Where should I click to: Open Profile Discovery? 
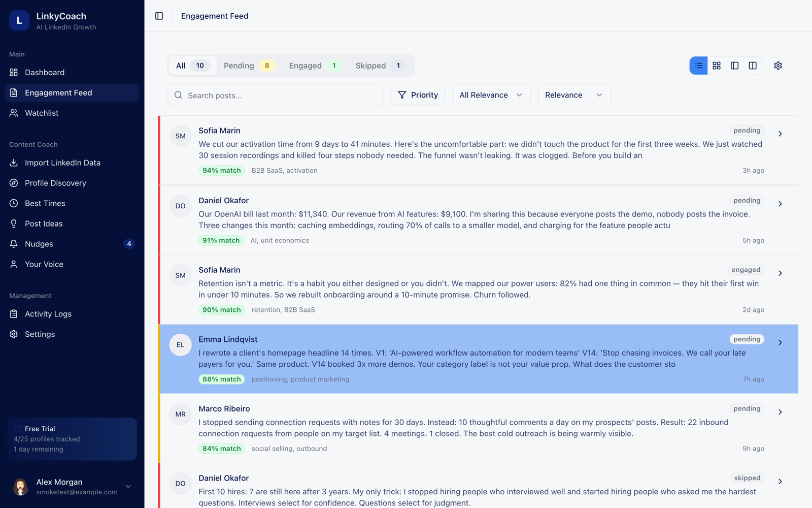click(x=72, y=183)
